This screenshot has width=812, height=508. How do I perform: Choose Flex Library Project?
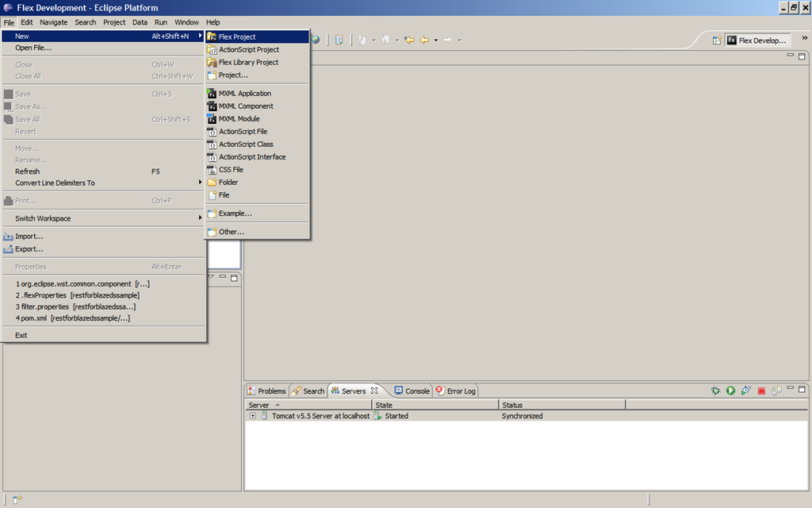coord(258,62)
